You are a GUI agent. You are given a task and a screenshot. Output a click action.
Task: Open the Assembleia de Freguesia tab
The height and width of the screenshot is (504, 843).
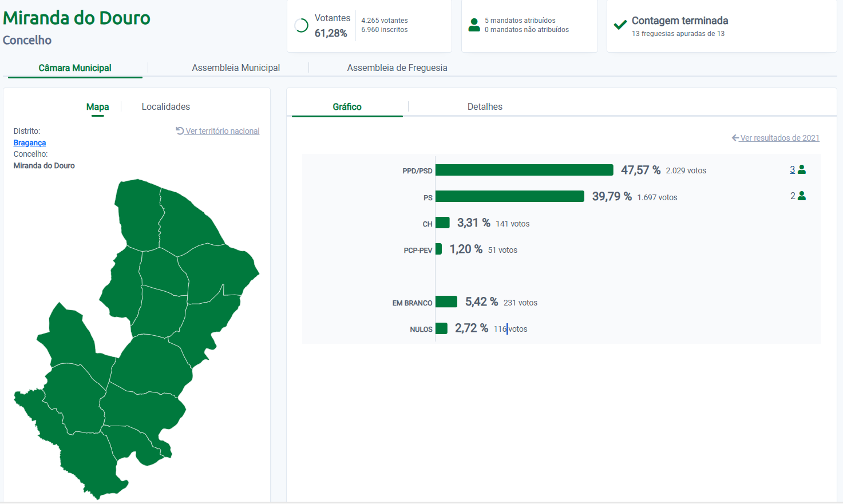(x=397, y=68)
